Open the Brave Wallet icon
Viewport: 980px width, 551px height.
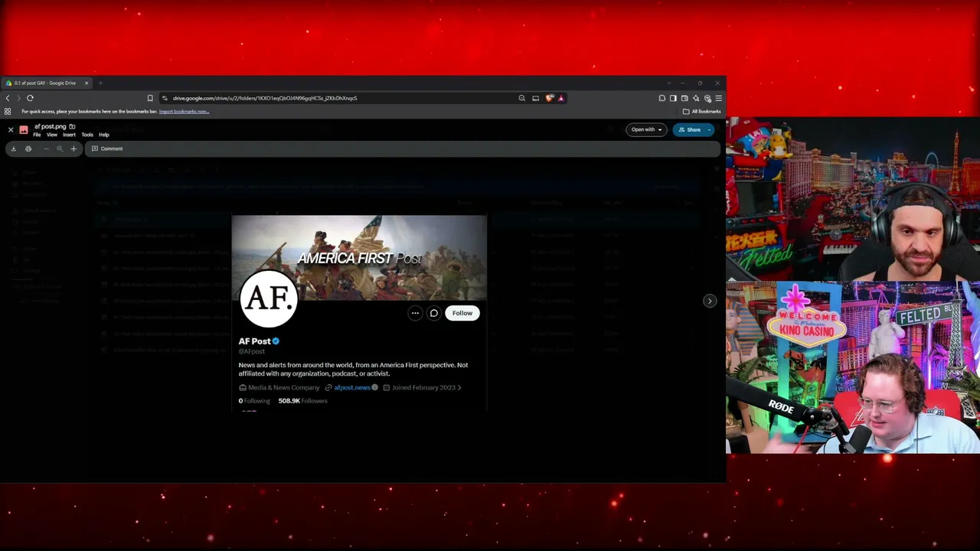click(684, 98)
